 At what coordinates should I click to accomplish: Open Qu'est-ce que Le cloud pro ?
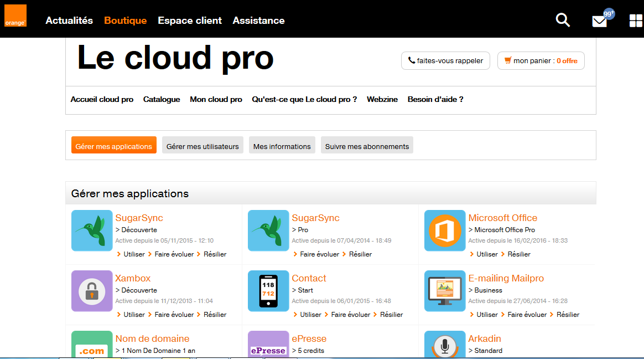pyautogui.click(x=304, y=100)
